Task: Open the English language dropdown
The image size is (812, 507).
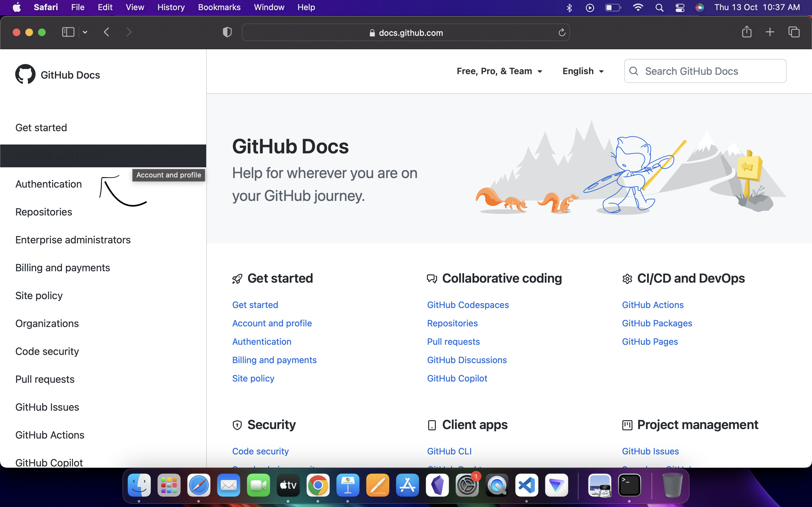Action: [583, 71]
